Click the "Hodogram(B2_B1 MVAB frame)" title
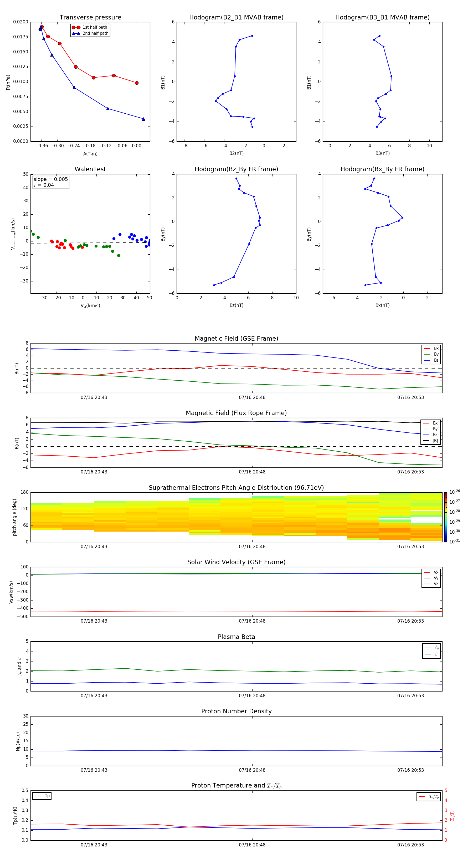 [236, 18]
